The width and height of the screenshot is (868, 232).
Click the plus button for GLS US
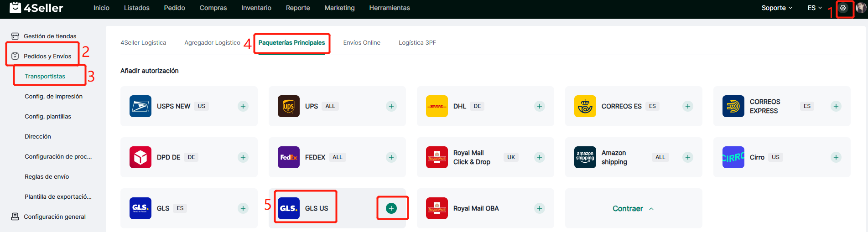[x=391, y=208]
